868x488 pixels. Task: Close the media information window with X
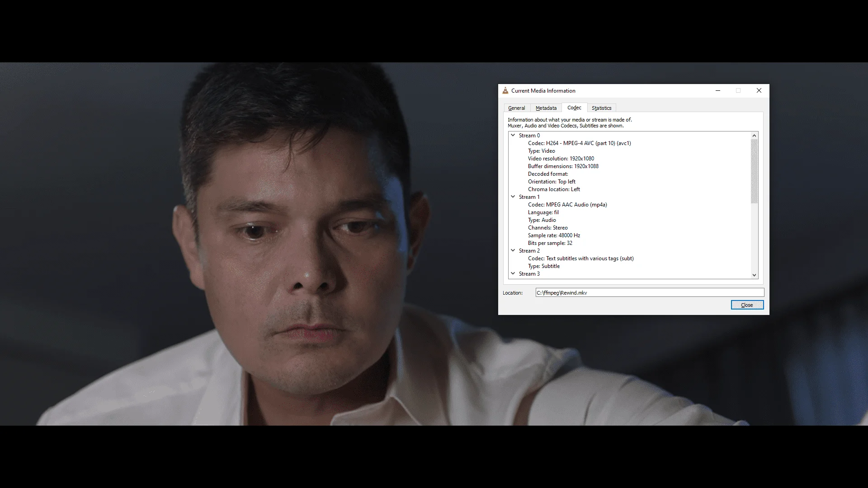(759, 91)
